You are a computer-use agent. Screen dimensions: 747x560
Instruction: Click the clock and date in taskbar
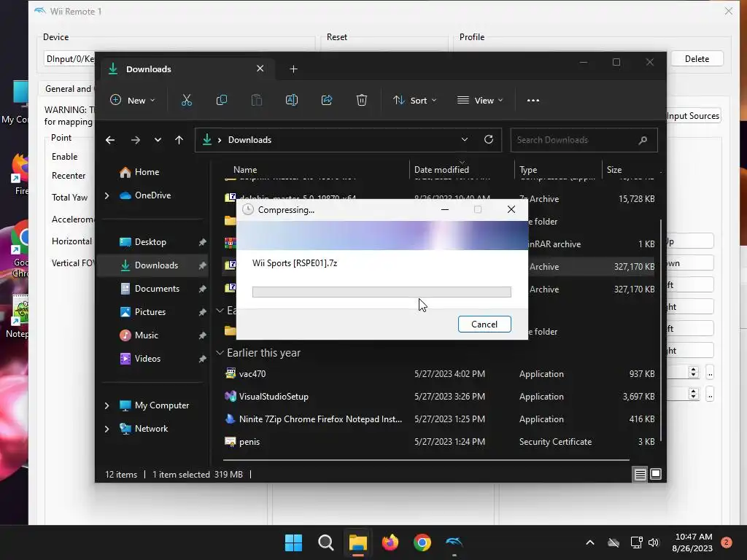[693, 542]
